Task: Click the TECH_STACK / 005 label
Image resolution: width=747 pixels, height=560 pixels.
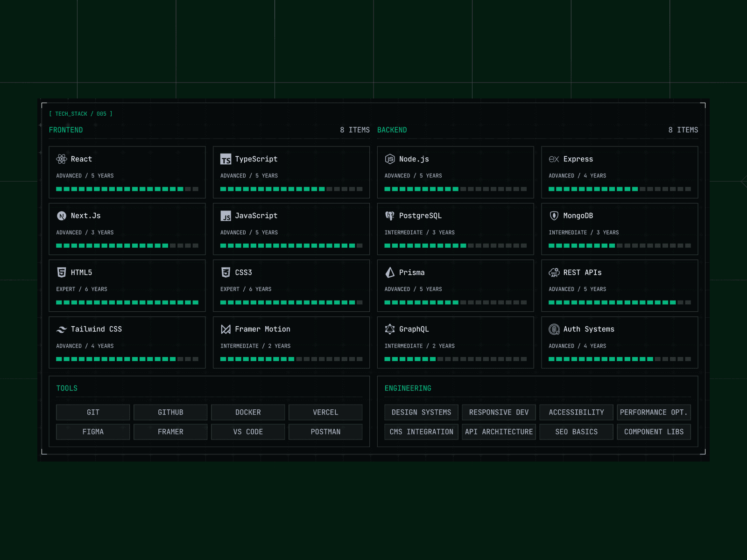Action: pyautogui.click(x=81, y=114)
